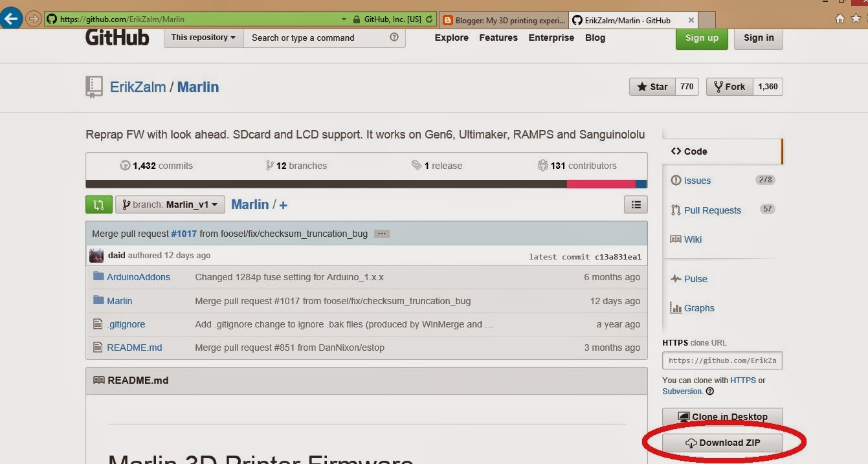Fork the Marlin repository
The image size is (868, 464).
point(729,86)
